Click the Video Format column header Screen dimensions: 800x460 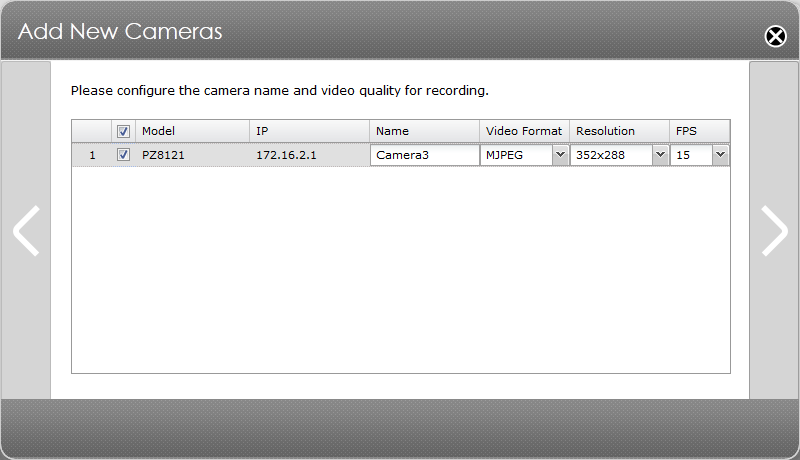(524, 131)
